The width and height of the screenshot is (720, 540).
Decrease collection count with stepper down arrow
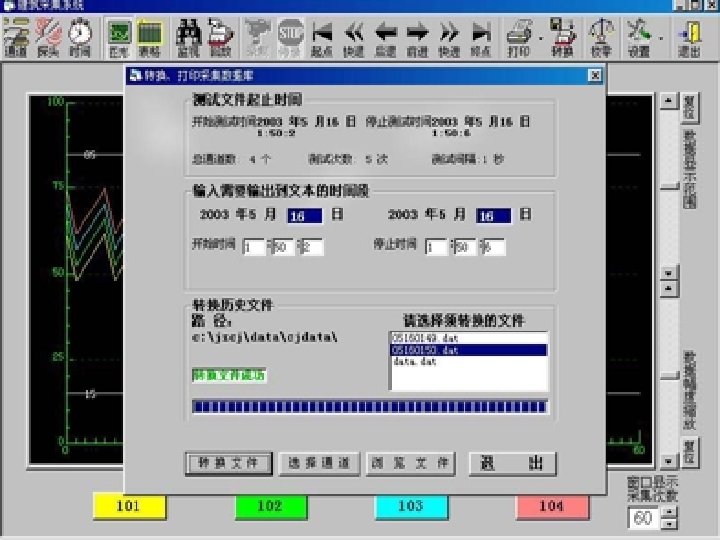pos(669,523)
